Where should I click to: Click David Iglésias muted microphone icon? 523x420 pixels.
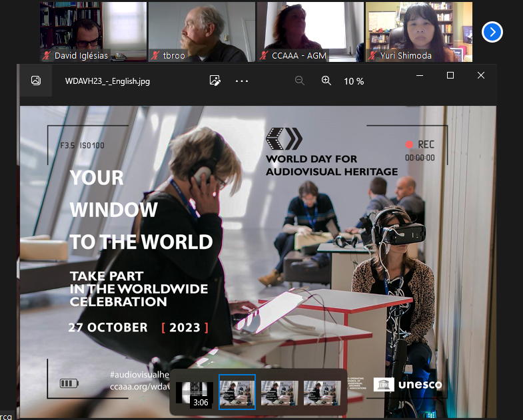tap(47, 55)
